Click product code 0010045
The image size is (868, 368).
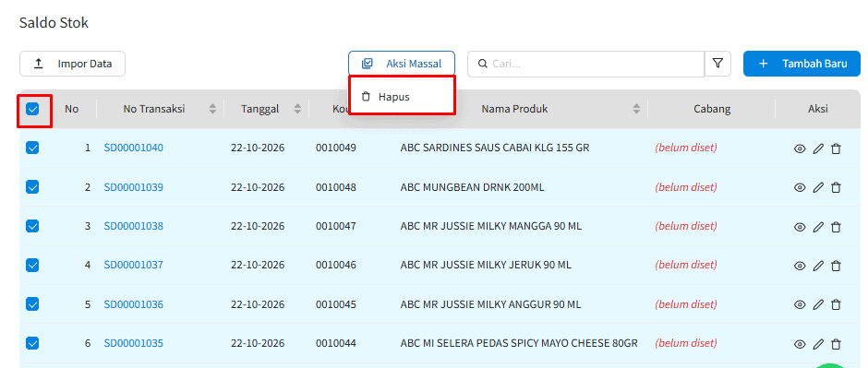coord(336,304)
